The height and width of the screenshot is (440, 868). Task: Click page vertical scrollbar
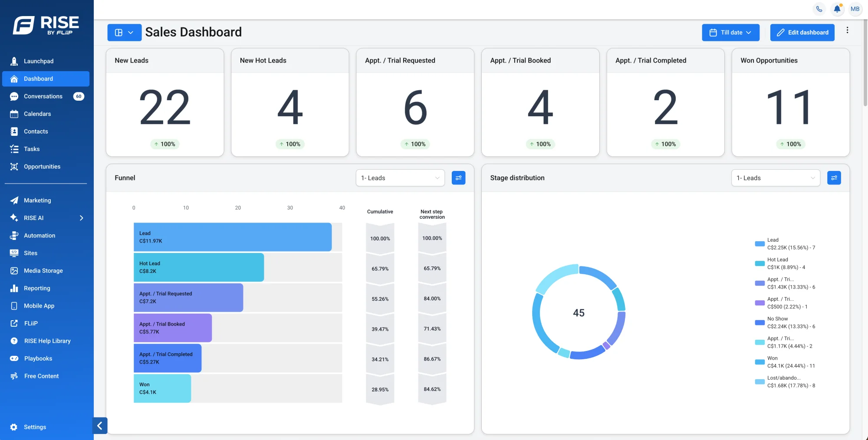865,63
